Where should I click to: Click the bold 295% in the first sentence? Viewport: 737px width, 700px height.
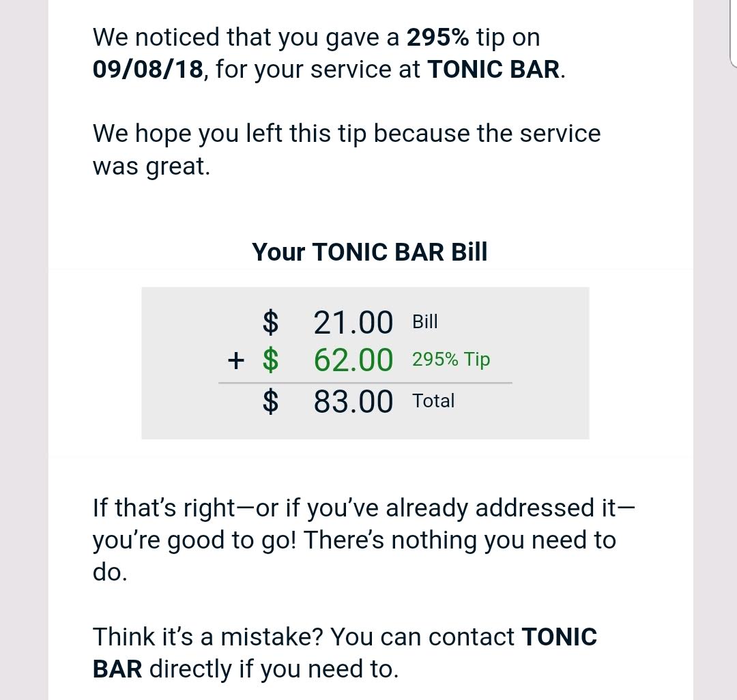pos(437,38)
